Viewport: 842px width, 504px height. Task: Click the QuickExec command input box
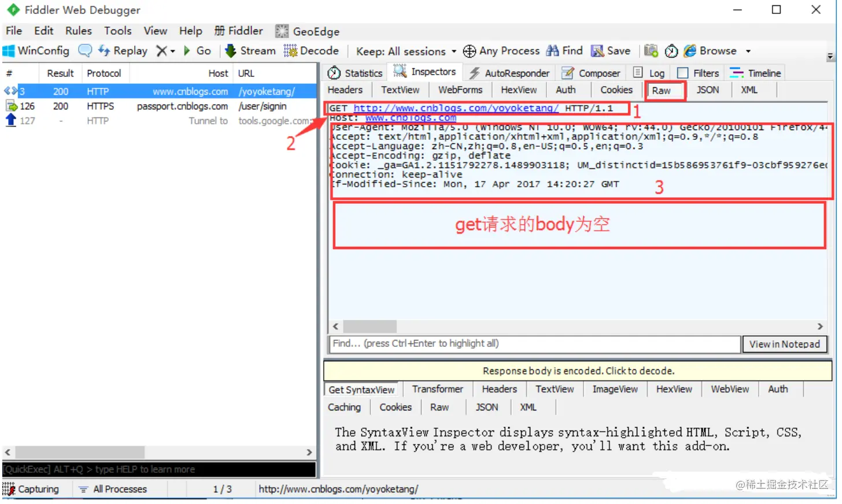[159, 469]
